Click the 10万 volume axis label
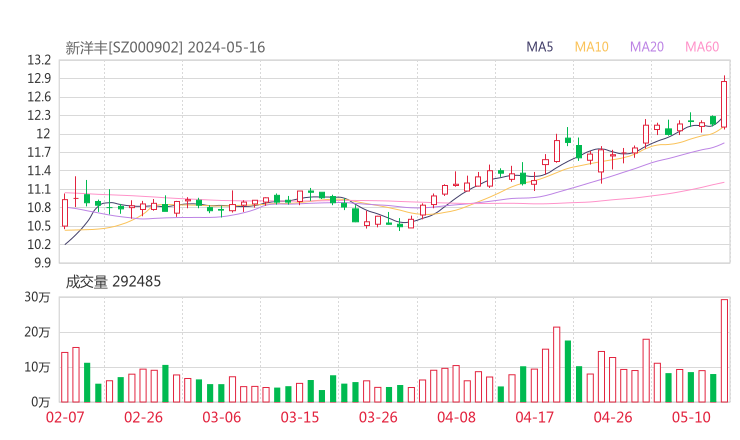 [x=37, y=367]
